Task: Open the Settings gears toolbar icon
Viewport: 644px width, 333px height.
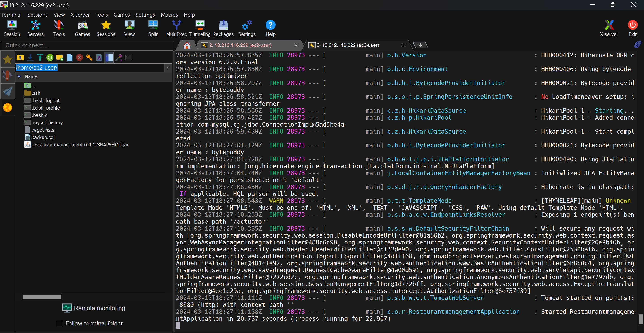Action: point(247,28)
